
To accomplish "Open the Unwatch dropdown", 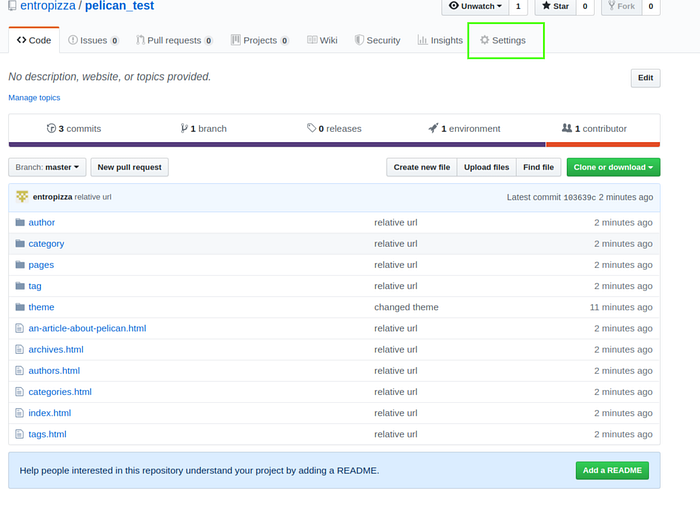I will [x=475, y=6].
